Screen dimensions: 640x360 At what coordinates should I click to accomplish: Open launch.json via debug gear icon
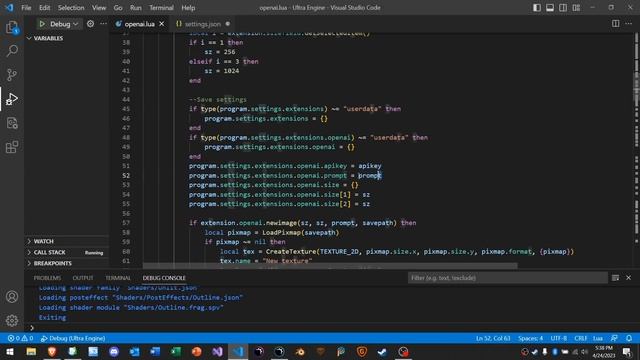[90, 24]
